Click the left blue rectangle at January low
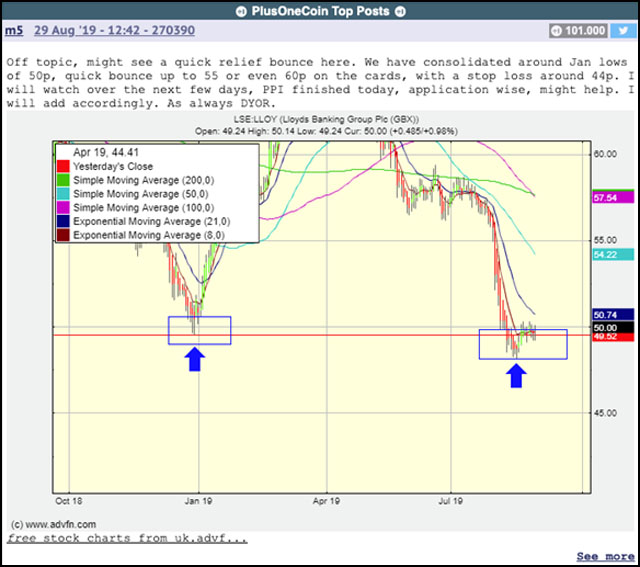 pyautogui.click(x=200, y=330)
